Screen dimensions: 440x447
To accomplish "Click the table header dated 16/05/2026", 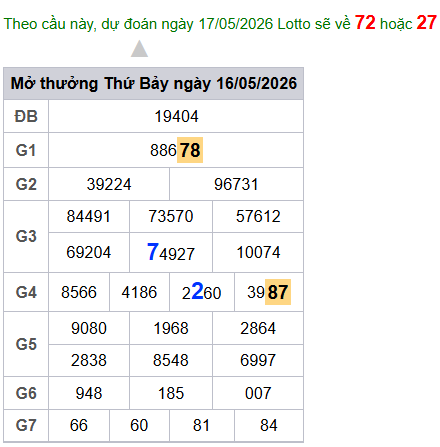I will 154,83.
